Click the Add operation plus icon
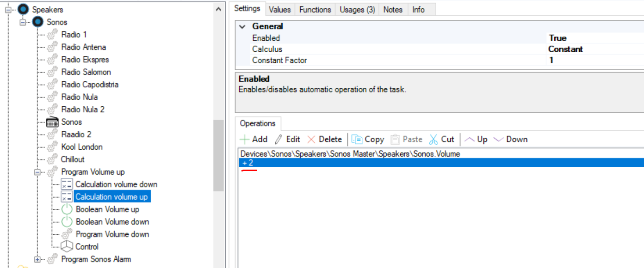The image size is (644, 268). [244, 139]
